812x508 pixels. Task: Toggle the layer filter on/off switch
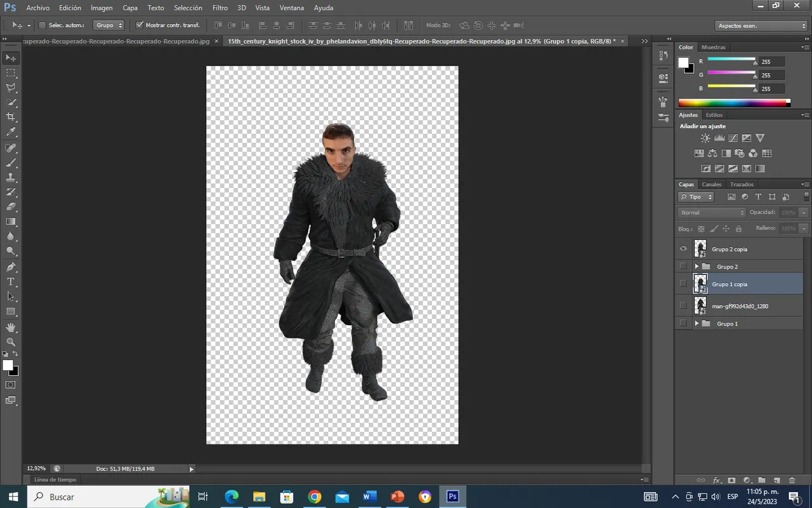(806, 197)
